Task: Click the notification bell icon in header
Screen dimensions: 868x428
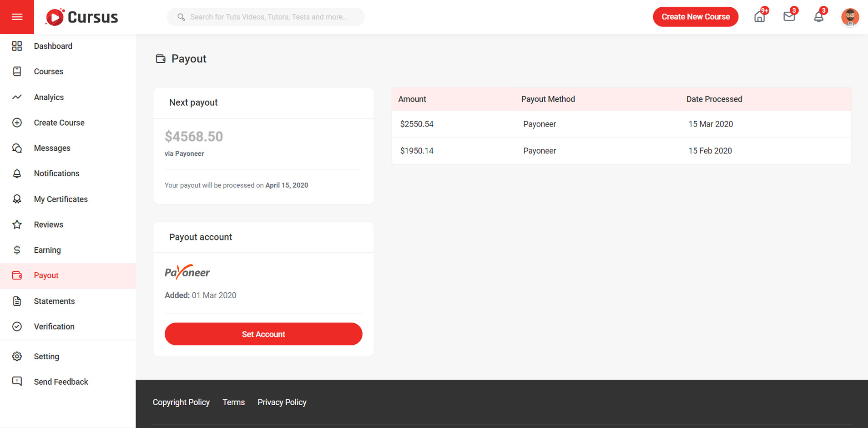Action: [x=818, y=17]
